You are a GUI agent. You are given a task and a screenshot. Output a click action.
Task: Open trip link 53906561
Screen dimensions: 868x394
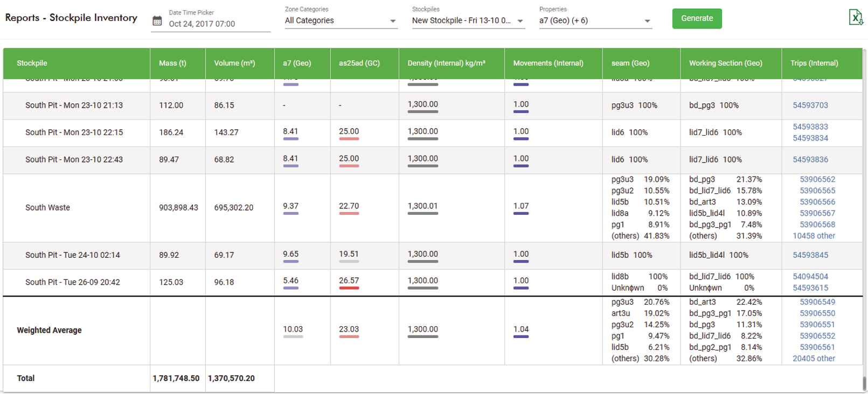(817, 347)
